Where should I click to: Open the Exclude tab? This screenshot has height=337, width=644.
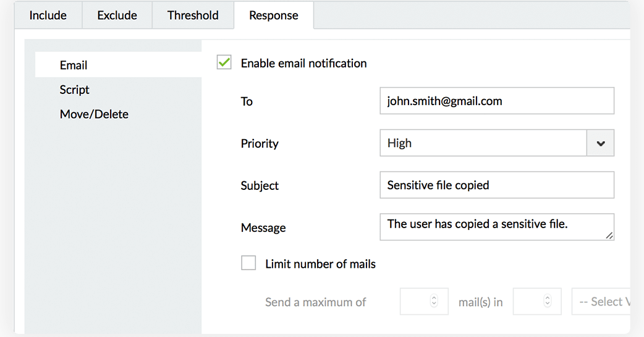tap(117, 15)
